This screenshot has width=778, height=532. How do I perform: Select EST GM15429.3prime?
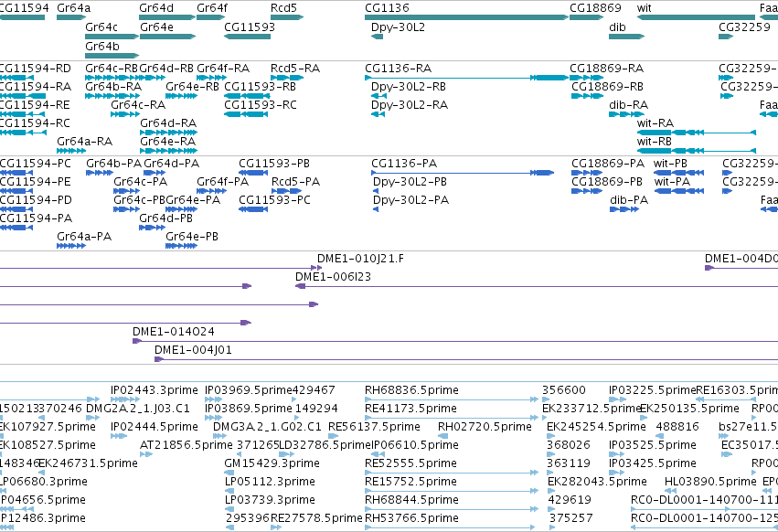point(229,473)
